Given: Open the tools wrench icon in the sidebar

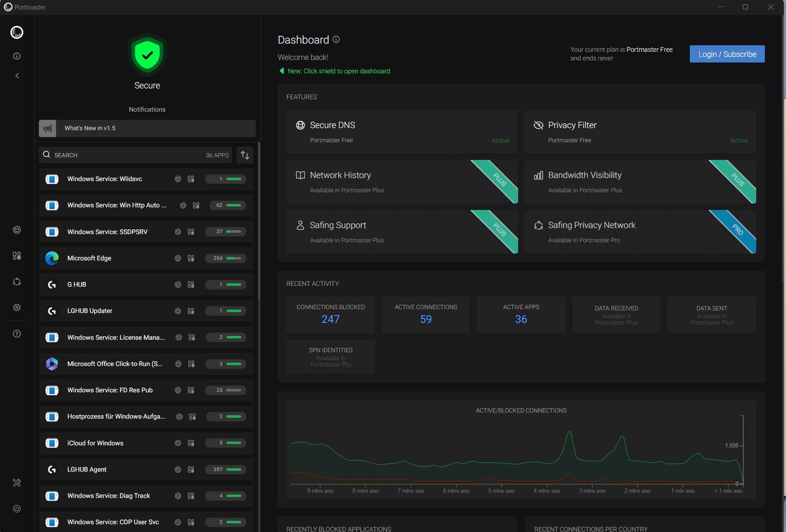Looking at the screenshot, I should [x=17, y=483].
